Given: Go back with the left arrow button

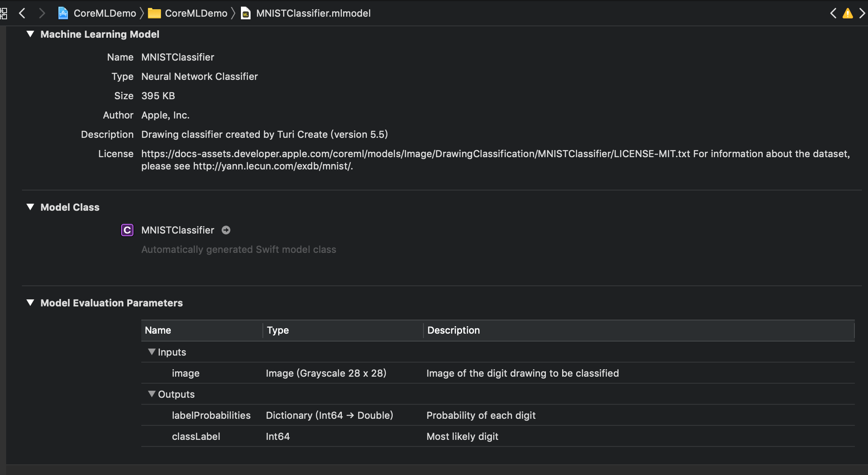Looking at the screenshot, I should point(22,13).
